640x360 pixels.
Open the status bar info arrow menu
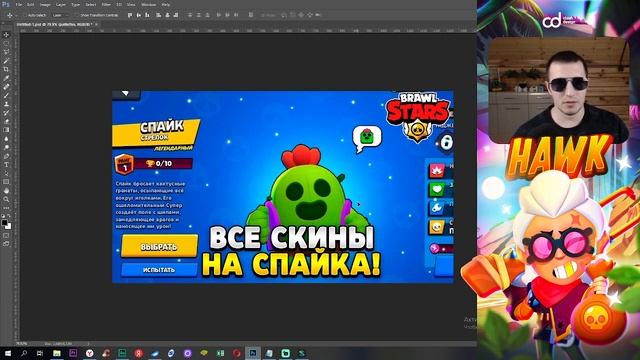click(x=88, y=344)
